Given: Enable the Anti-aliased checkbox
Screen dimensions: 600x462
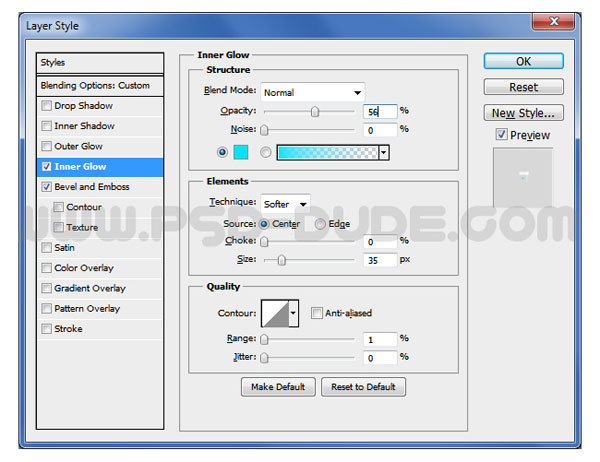Looking at the screenshot, I should [316, 313].
